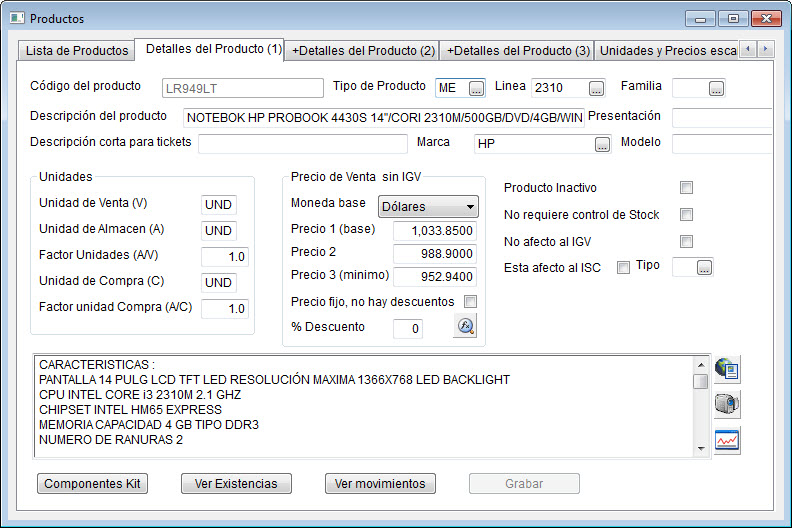Open the Marca lookup ellipsis button
Image resolution: width=792 pixels, height=528 pixels.
coord(602,145)
